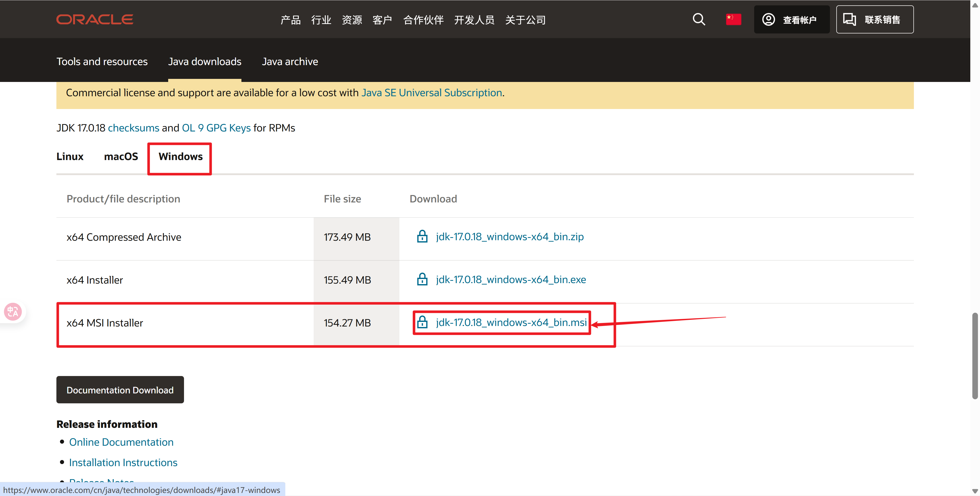Click the 'Product/file description' column header
Image resolution: width=980 pixels, height=496 pixels.
123,199
